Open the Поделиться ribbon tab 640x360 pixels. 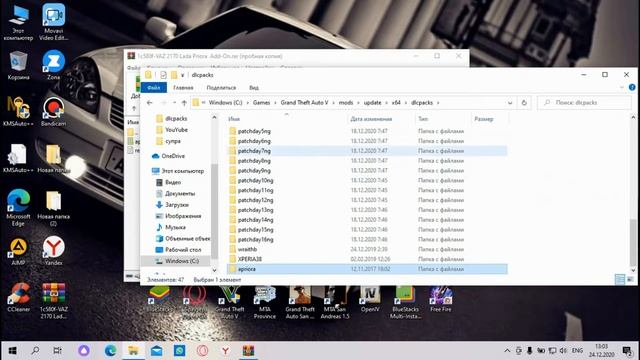click(x=221, y=87)
